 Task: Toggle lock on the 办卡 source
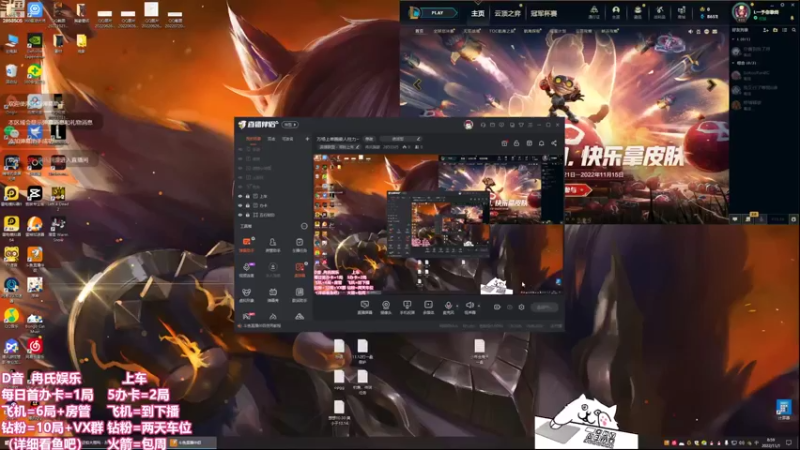248,206
